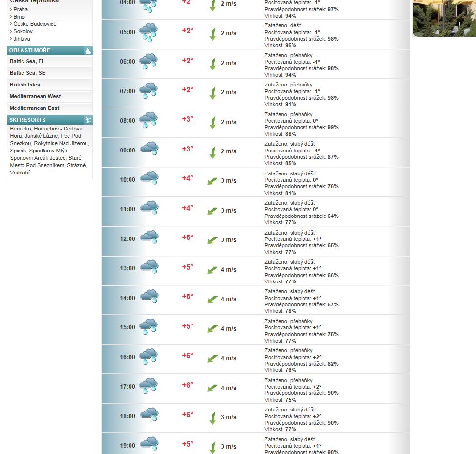Open Sportovni Areák Jested resort link
The height and width of the screenshot is (454, 476).
pos(38,158)
